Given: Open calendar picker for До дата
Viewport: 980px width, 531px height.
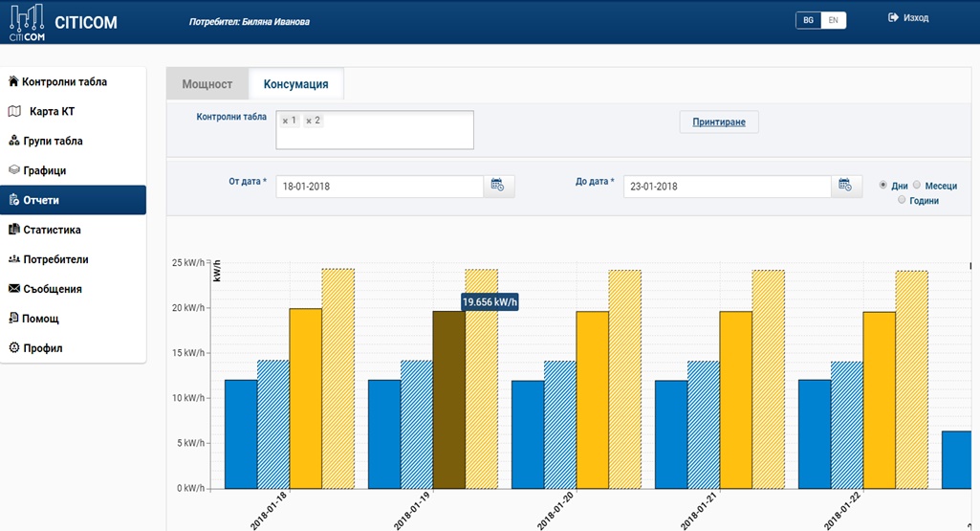Looking at the screenshot, I should click(845, 186).
